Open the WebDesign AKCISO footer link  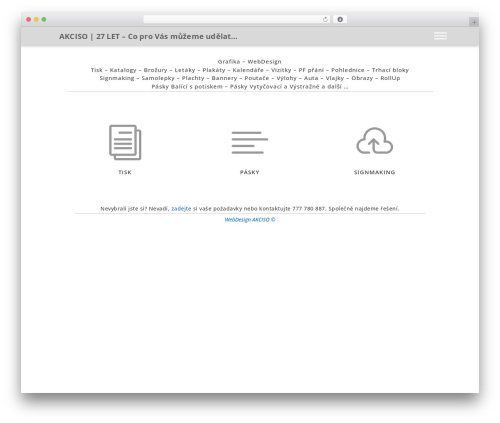(x=250, y=220)
